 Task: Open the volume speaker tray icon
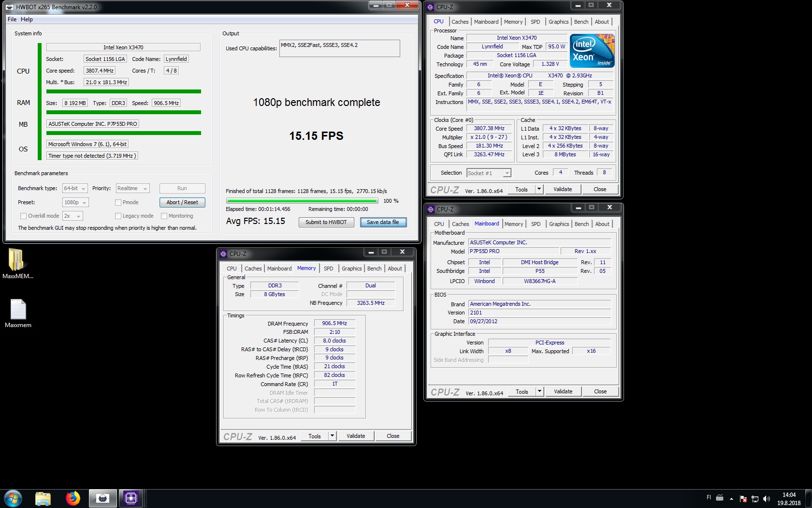pyautogui.click(x=766, y=498)
